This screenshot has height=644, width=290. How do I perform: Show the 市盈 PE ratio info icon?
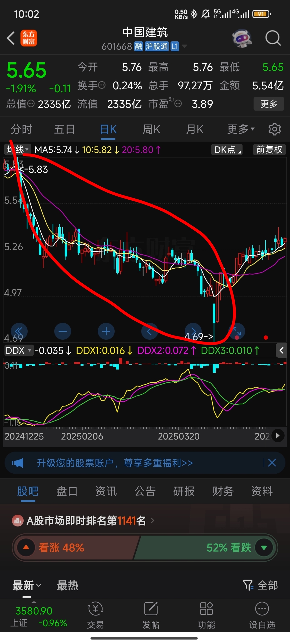tap(178, 104)
